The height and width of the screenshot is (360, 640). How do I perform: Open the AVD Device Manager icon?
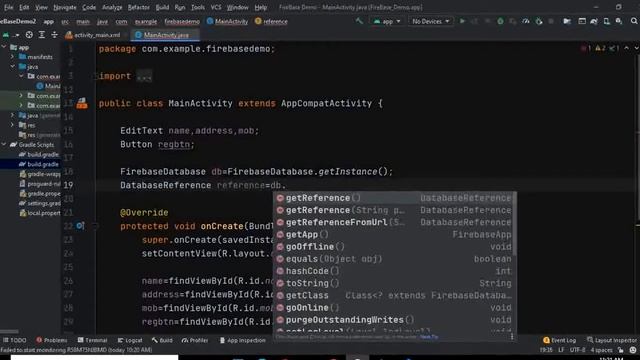click(x=607, y=21)
